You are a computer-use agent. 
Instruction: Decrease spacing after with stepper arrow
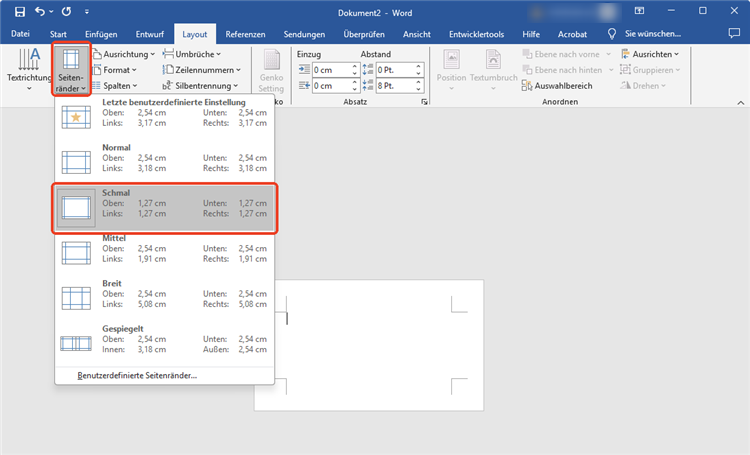click(419, 89)
